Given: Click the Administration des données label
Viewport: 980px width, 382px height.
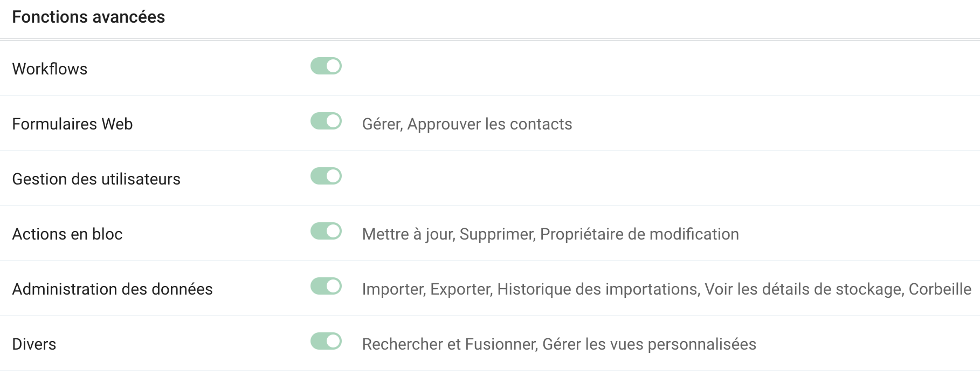Looking at the screenshot, I should [x=112, y=289].
